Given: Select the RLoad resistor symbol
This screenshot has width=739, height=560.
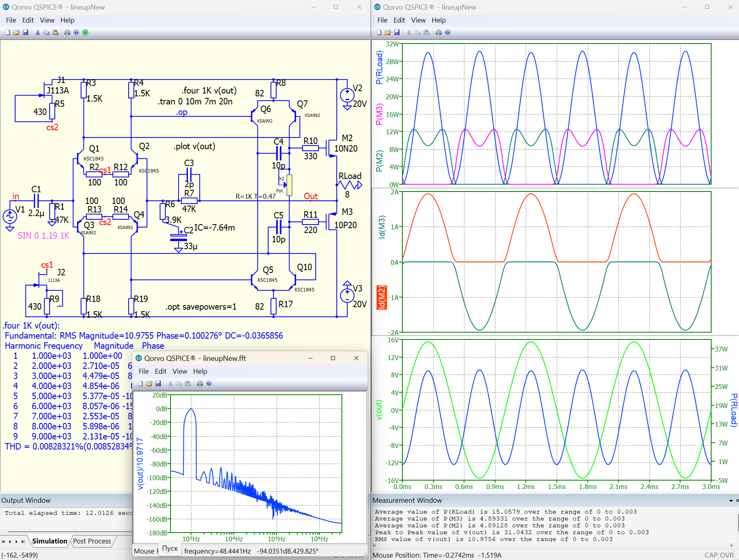Looking at the screenshot, I should click(x=349, y=185).
